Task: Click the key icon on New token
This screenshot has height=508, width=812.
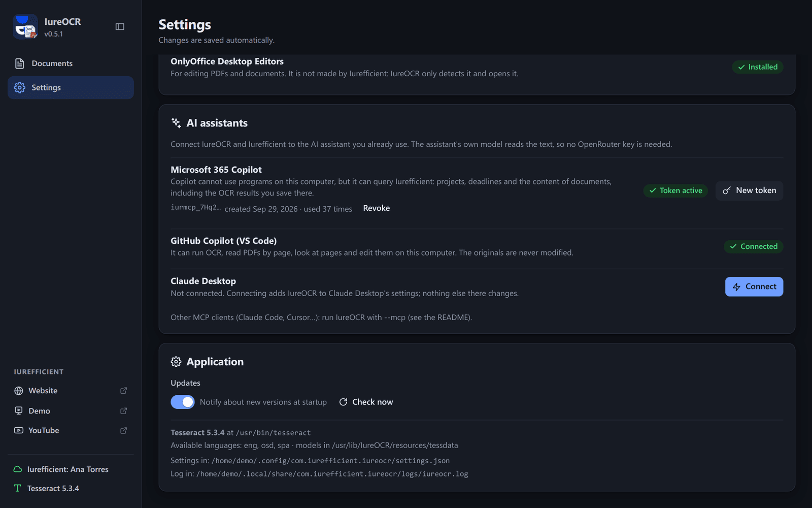Action: coord(727,190)
